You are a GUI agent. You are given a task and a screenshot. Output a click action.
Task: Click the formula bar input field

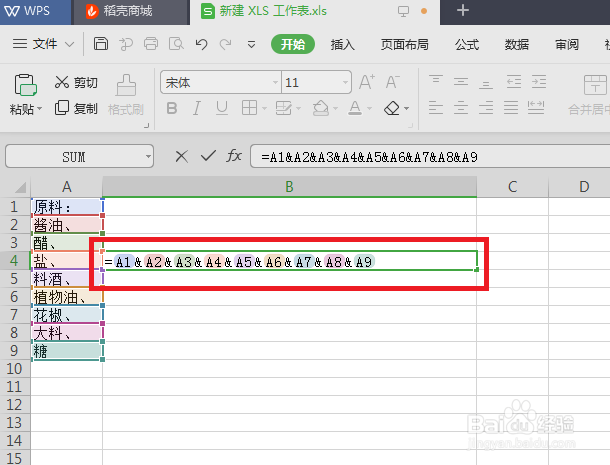pos(430,156)
